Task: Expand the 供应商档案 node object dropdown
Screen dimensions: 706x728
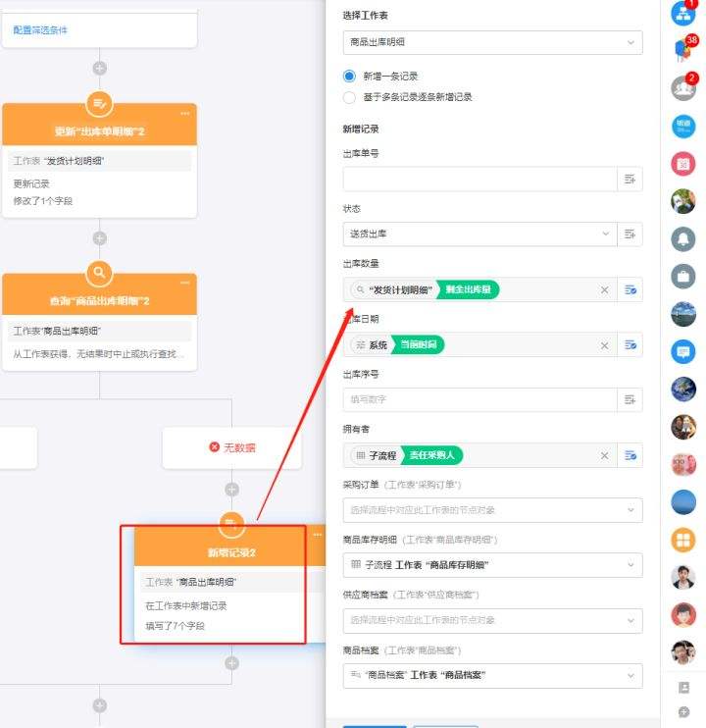Action: [x=492, y=620]
